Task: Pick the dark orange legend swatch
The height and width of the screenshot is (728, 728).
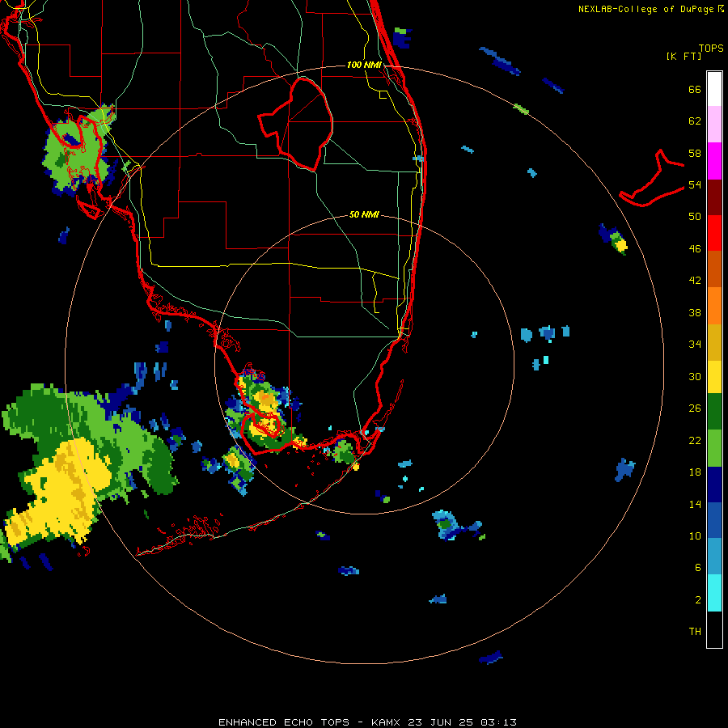Action: pyautogui.click(x=714, y=269)
